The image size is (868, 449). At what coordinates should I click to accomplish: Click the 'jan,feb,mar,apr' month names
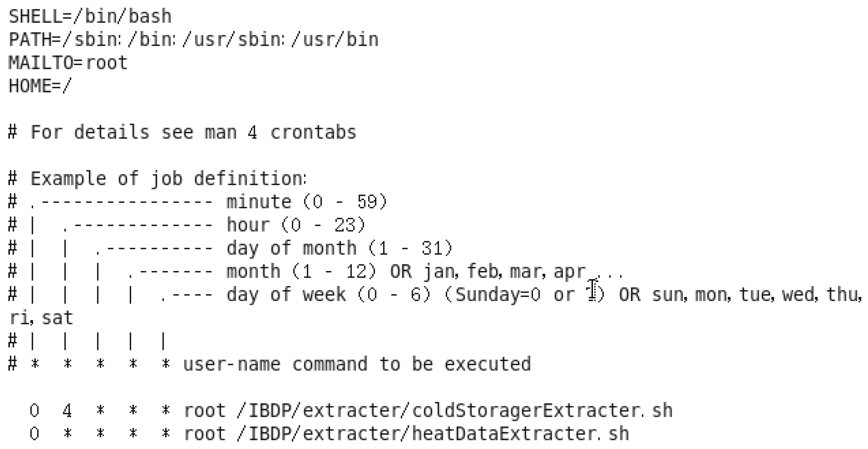click(x=505, y=272)
